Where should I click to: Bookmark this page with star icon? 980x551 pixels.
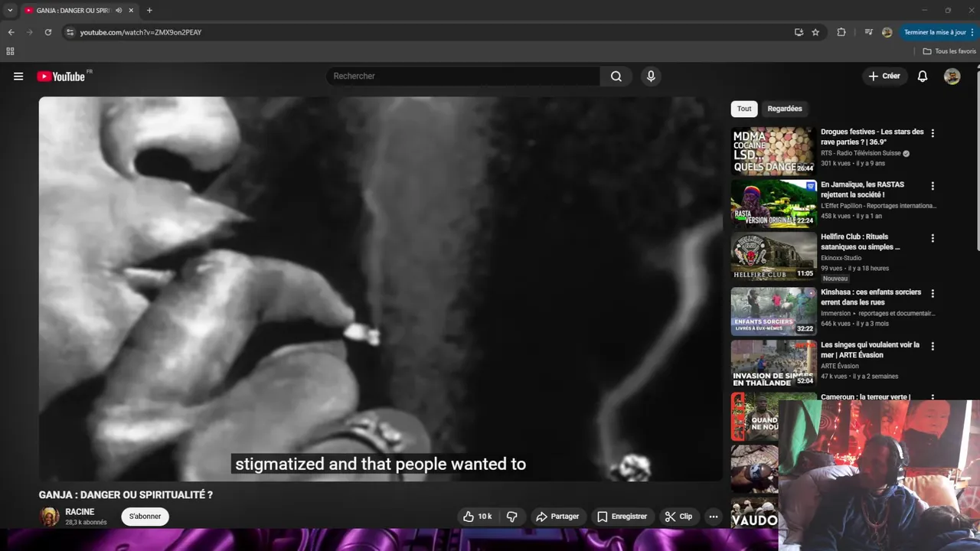pos(815,32)
